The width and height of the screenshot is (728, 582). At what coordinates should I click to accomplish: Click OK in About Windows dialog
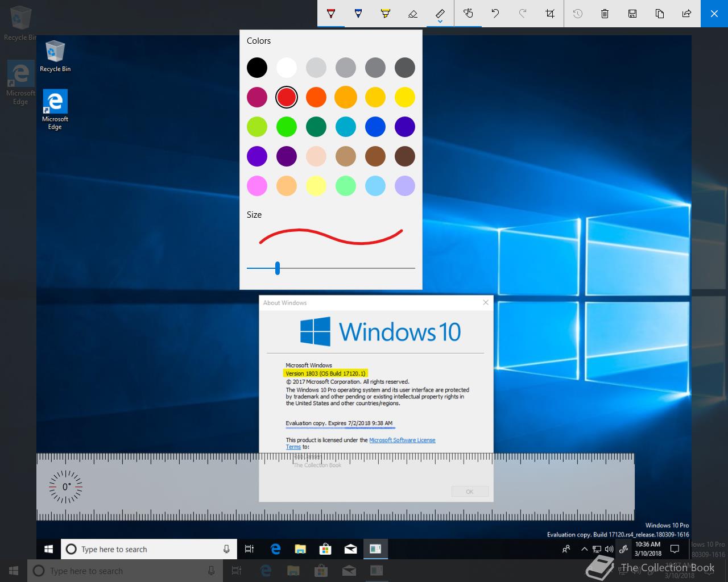[x=470, y=492]
